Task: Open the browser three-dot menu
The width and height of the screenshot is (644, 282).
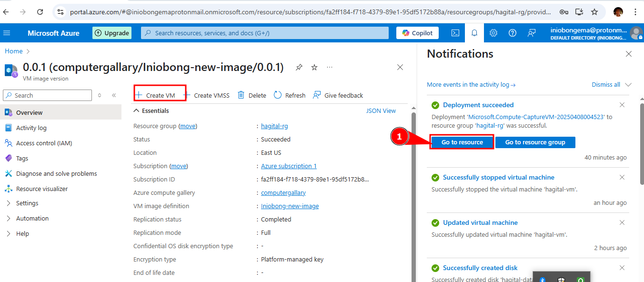Action: coord(636,12)
